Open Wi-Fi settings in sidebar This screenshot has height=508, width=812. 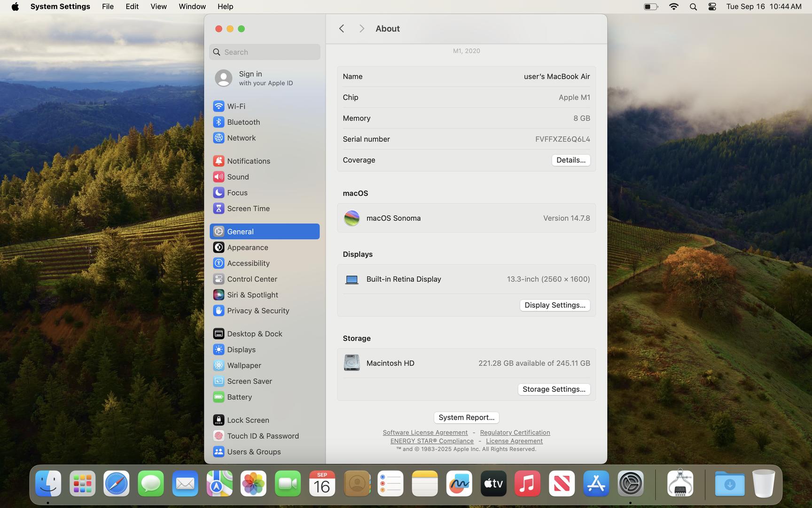(x=265, y=106)
